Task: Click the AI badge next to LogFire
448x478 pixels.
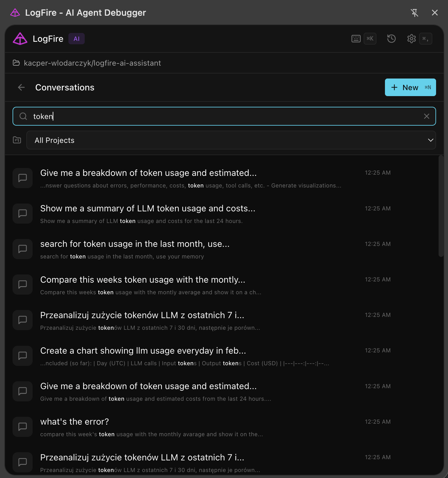Action: pos(76,39)
